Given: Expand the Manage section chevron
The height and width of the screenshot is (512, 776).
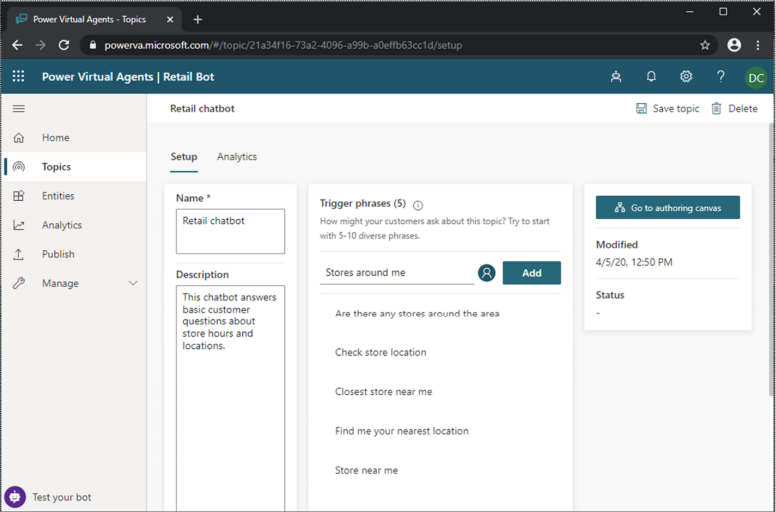Looking at the screenshot, I should pyautogui.click(x=133, y=284).
